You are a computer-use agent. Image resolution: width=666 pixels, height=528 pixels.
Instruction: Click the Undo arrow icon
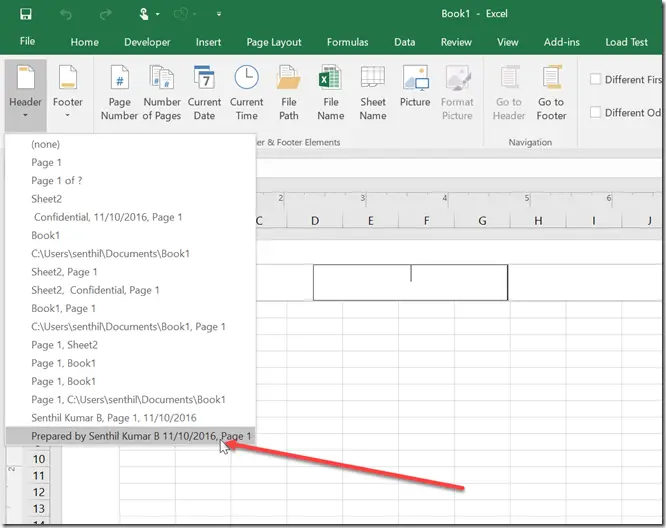[66, 14]
